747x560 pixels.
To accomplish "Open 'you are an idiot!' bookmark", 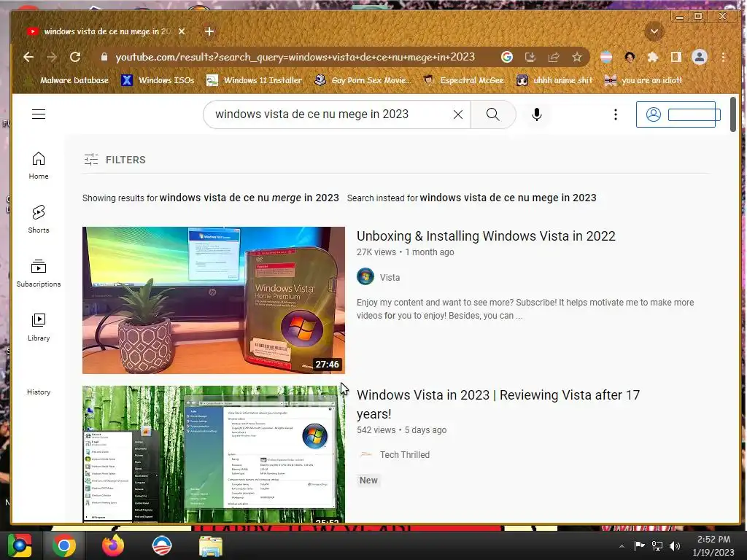I will (643, 80).
